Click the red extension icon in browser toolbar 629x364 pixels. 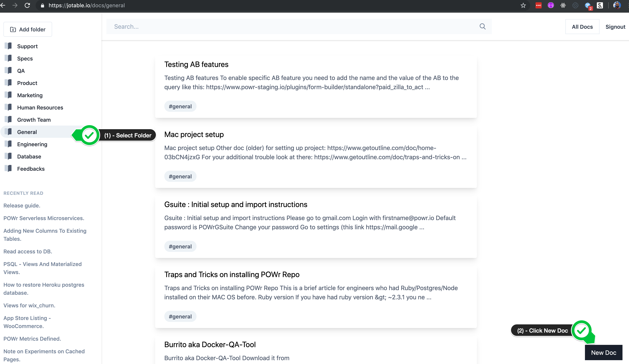[x=538, y=6]
